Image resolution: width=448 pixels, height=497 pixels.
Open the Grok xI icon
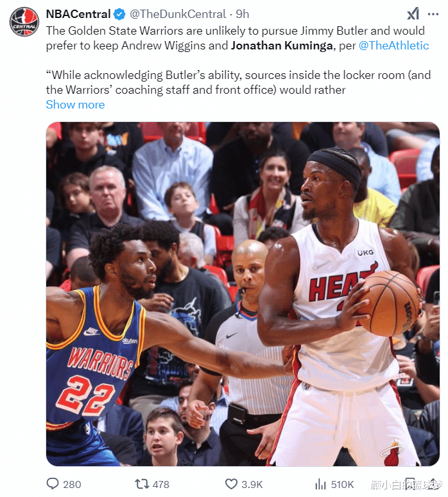click(x=413, y=14)
